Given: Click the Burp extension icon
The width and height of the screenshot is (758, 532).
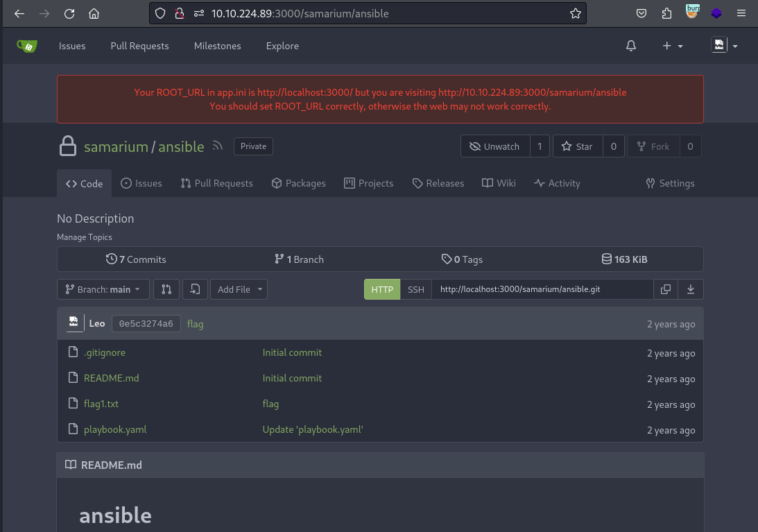Looking at the screenshot, I should click(692, 12).
